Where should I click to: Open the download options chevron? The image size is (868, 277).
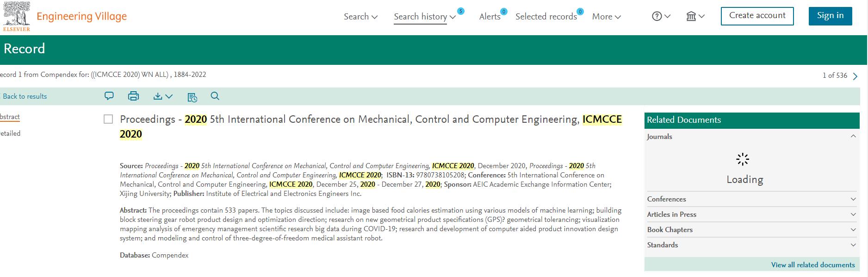(169, 96)
